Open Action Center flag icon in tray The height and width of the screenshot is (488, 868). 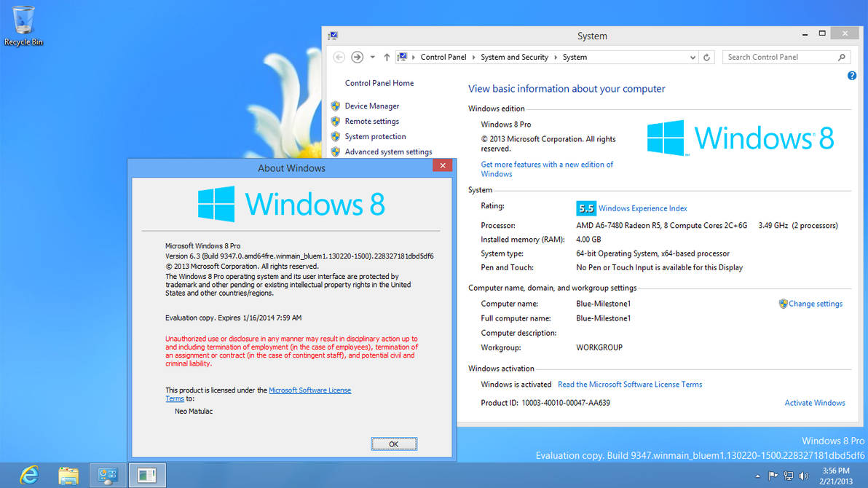point(773,476)
